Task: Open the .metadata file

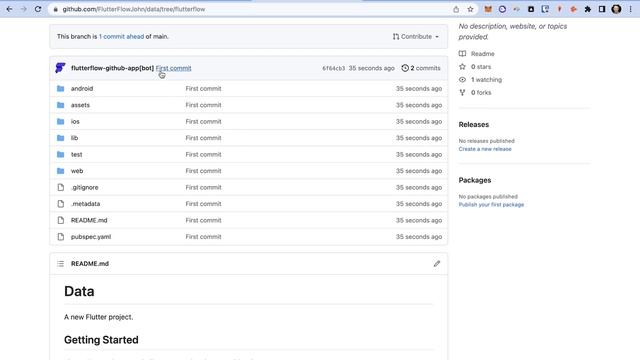Action: tap(85, 204)
